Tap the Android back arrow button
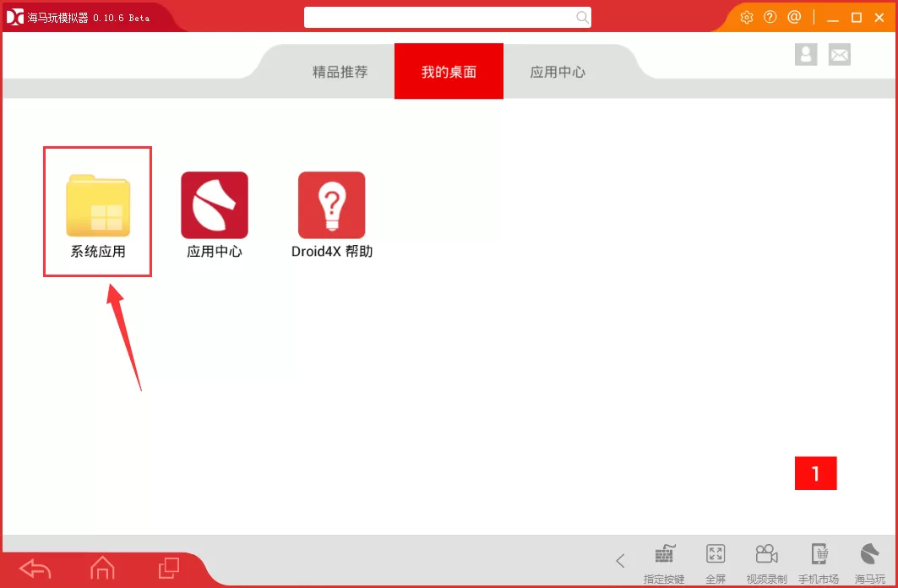The height and width of the screenshot is (588, 898). [35, 569]
